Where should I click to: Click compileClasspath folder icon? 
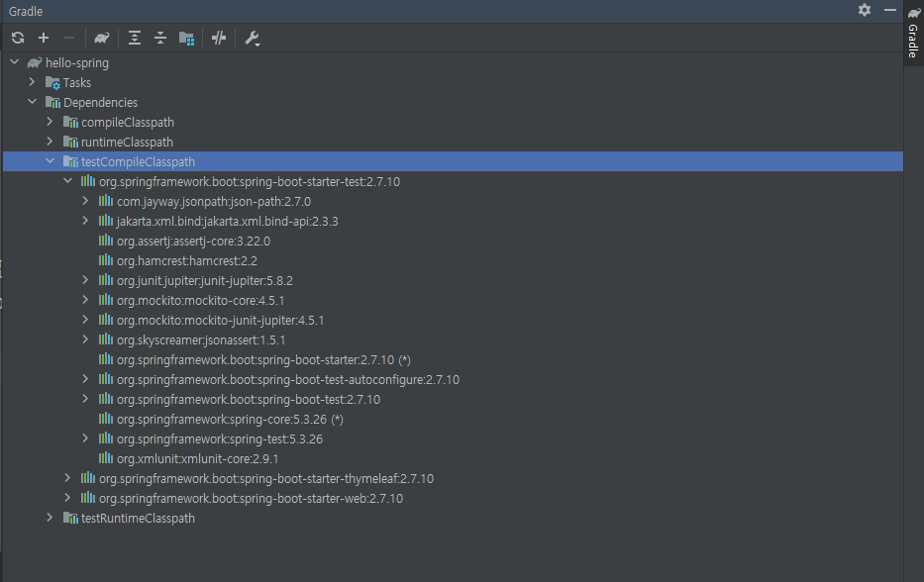(x=70, y=123)
